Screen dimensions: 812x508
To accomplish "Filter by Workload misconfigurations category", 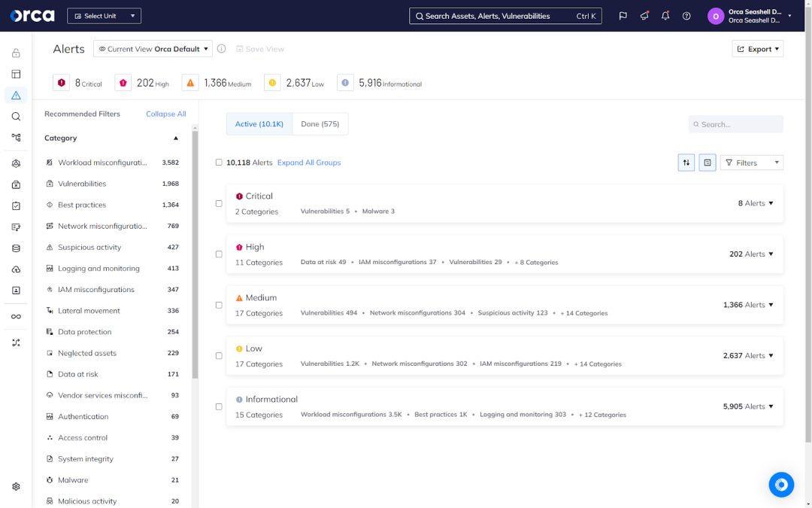I will 112,163.
